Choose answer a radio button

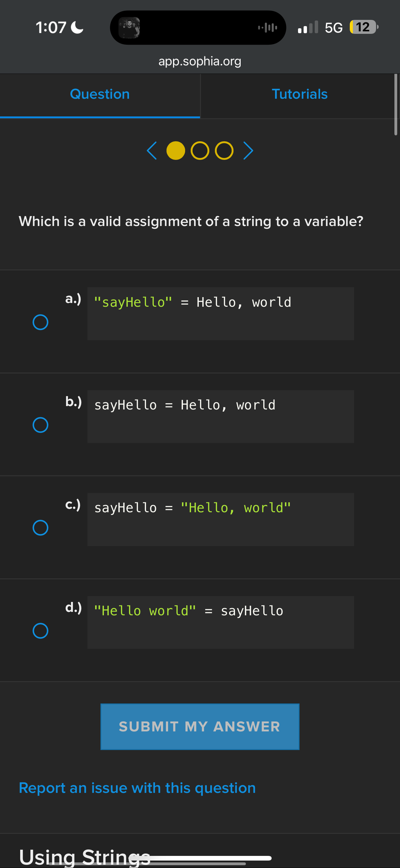[40, 322]
